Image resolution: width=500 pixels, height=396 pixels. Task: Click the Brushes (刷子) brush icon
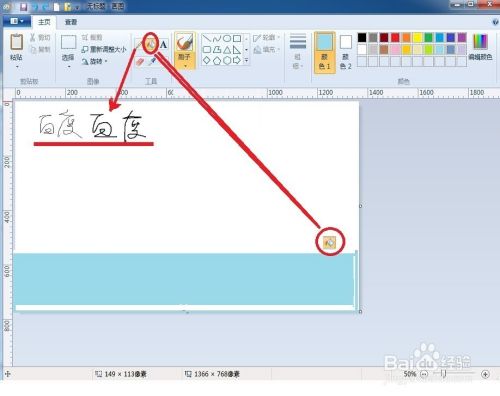point(185,43)
